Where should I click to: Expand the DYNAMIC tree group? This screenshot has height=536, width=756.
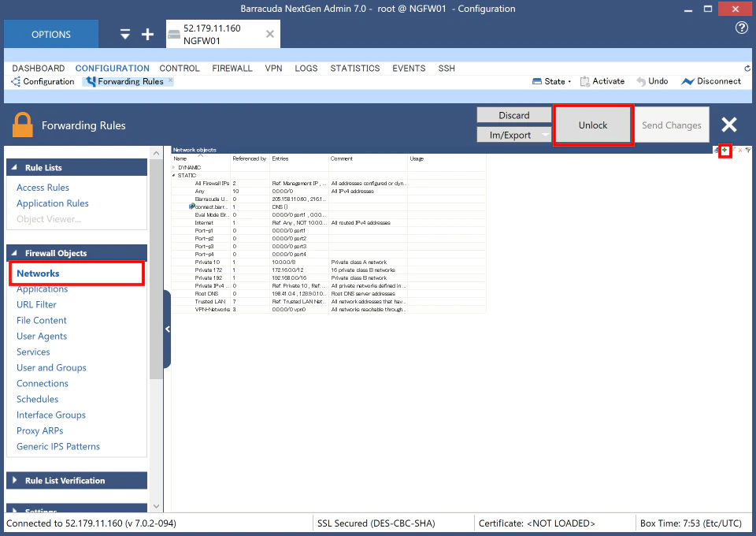click(173, 167)
